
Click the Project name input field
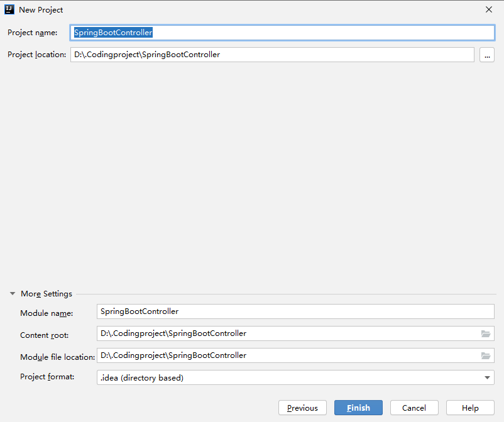(x=282, y=33)
